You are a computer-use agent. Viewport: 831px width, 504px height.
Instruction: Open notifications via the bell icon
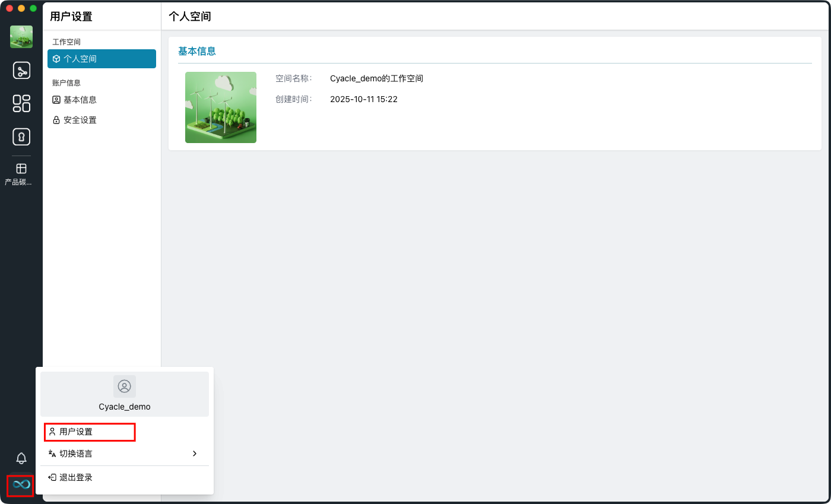(21, 458)
